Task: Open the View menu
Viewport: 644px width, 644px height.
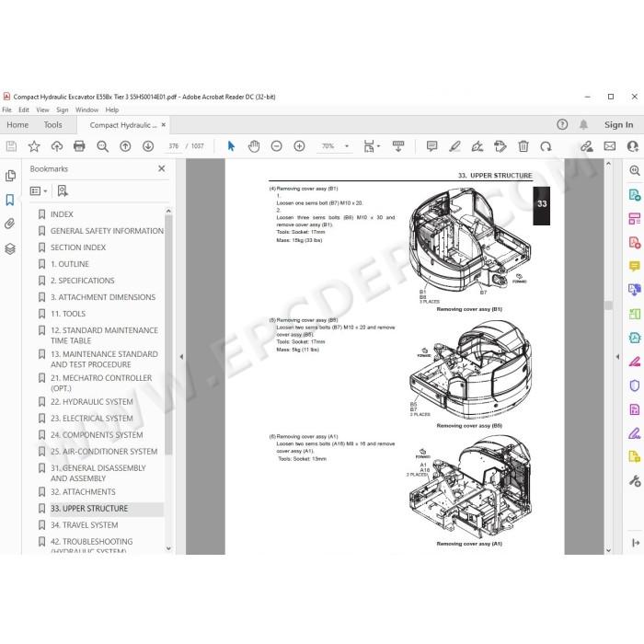Action: pyautogui.click(x=42, y=110)
